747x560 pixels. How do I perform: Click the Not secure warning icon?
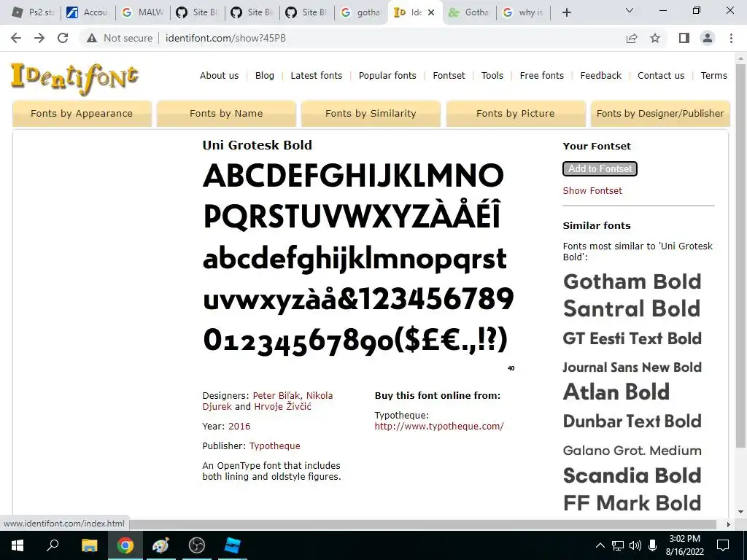tap(92, 38)
